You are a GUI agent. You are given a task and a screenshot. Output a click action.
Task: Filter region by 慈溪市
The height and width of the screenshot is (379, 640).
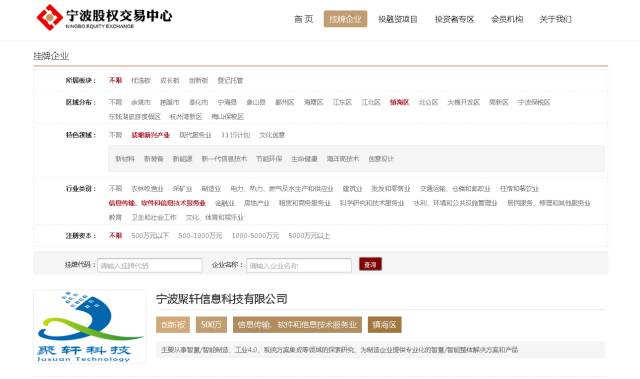pos(169,102)
